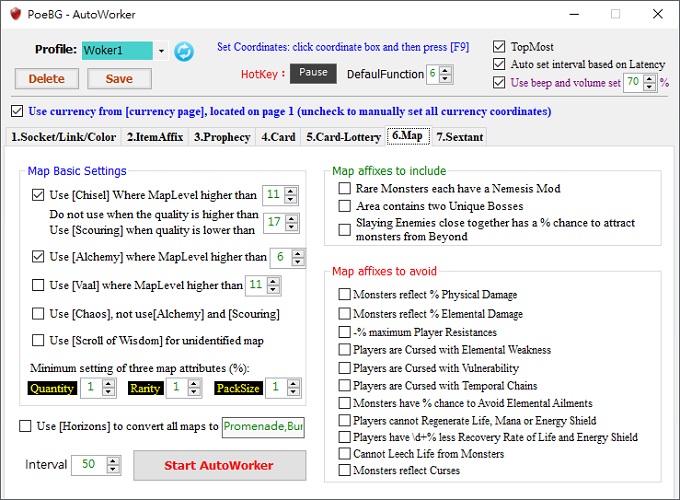Toggle Use [Chisel] Where MapLevel checkbox
680x500 pixels.
[x=38, y=195]
